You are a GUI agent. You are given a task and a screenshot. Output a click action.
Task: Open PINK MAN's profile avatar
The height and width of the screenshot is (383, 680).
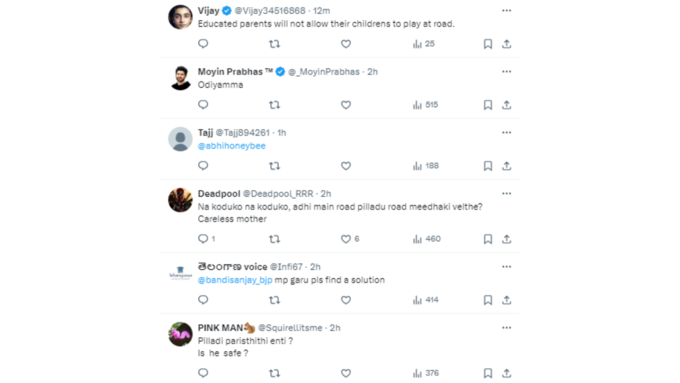(180, 334)
